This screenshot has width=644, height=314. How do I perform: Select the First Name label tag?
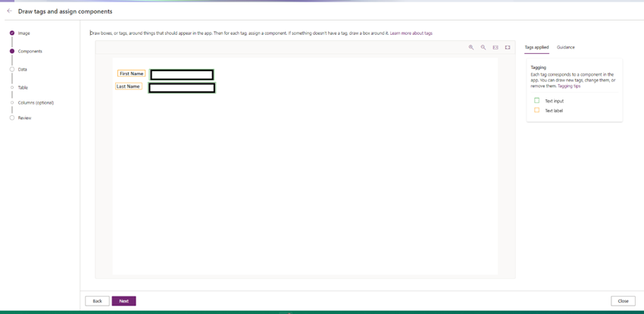point(131,74)
